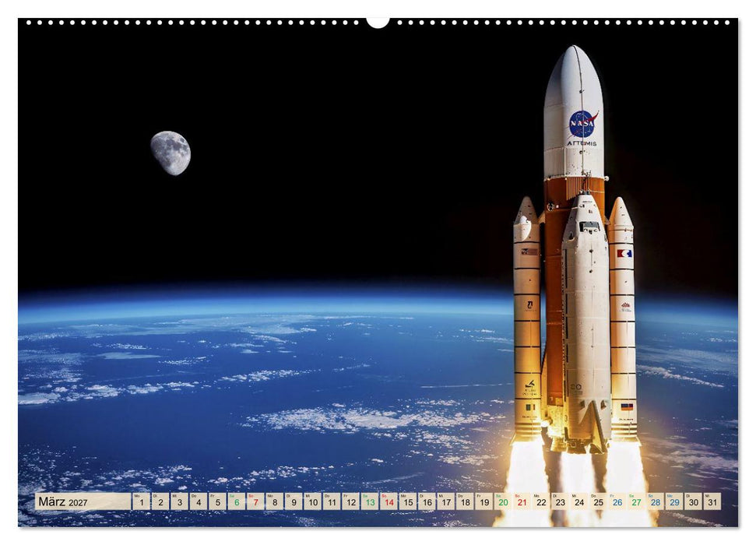The image size is (756, 545).
Task: Select the green Saturday date 20
Action: tap(503, 501)
